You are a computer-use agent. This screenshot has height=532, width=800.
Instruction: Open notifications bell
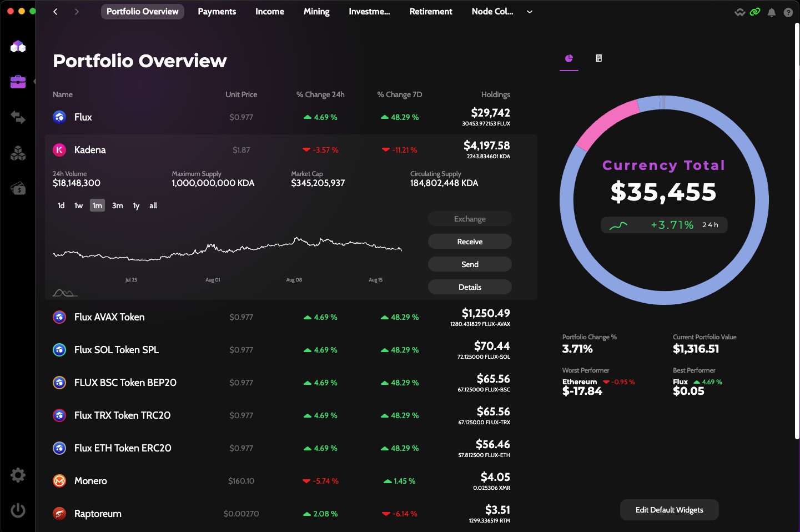point(772,12)
